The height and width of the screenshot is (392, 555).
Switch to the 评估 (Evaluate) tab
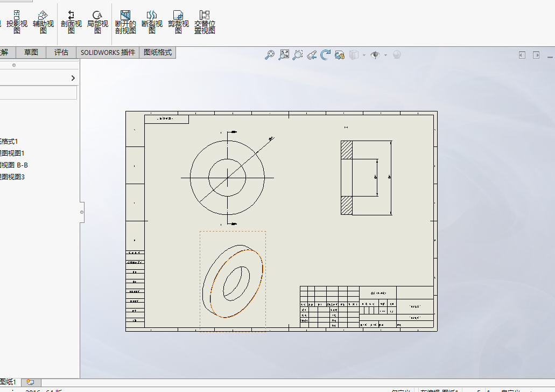tap(61, 52)
